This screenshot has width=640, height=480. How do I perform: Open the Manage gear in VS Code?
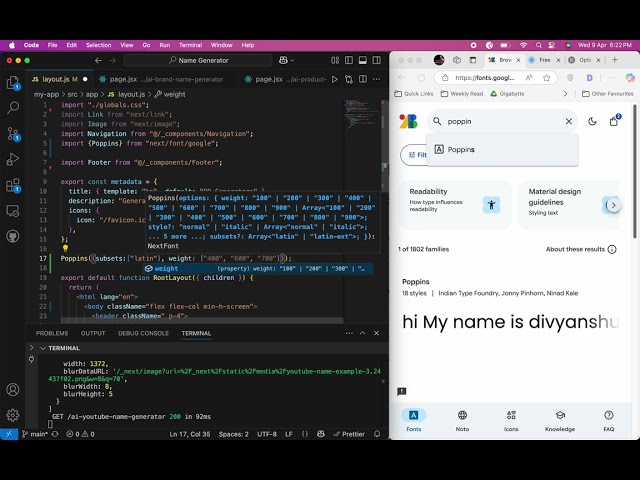[x=13, y=415]
